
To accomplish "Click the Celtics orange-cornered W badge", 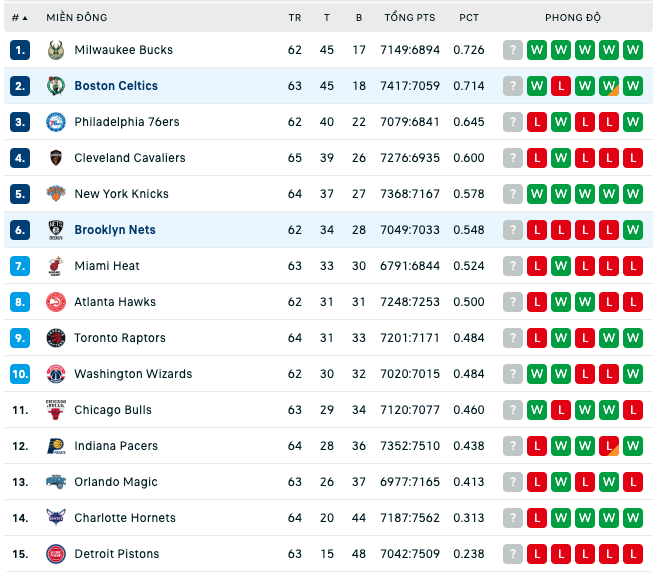I will (609, 86).
